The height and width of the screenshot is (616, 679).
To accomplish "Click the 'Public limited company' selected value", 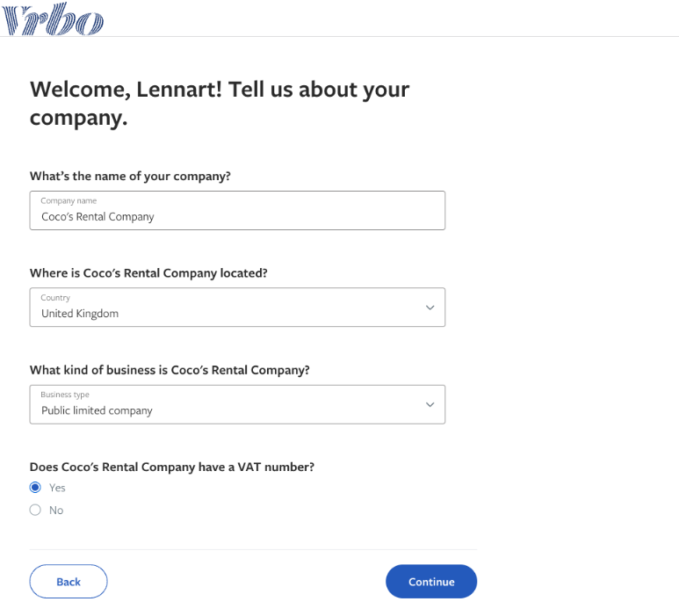I will pyautogui.click(x=97, y=410).
